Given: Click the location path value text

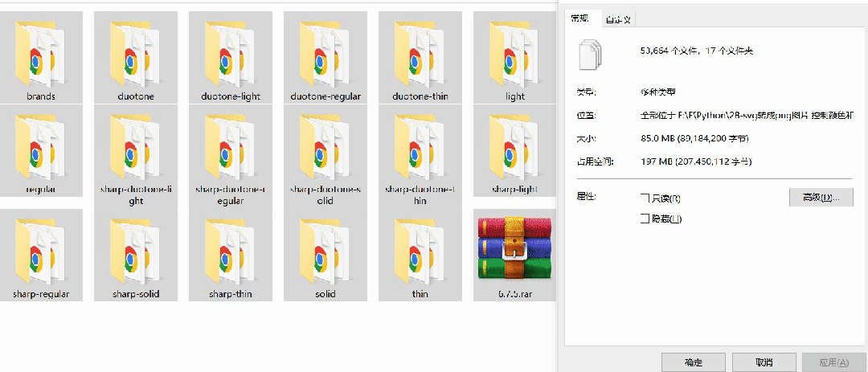Looking at the screenshot, I should click(747, 115).
